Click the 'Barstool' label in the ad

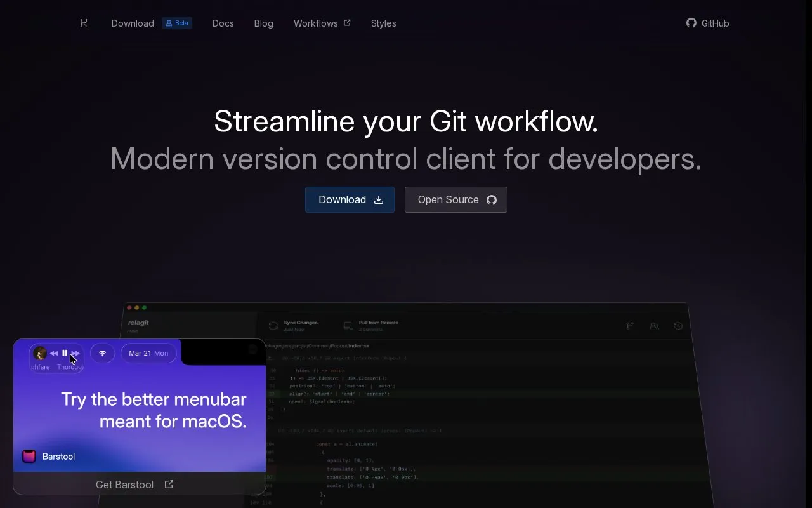tap(58, 457)
